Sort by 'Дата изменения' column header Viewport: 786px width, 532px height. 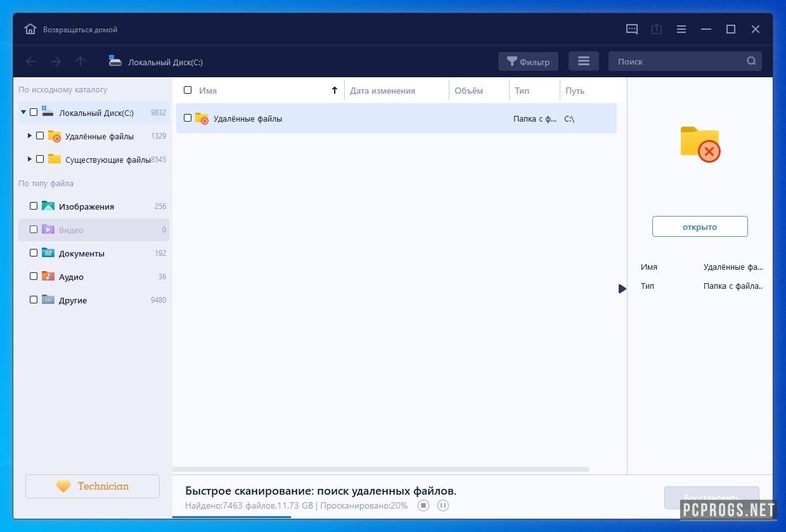tap(382, 91)
